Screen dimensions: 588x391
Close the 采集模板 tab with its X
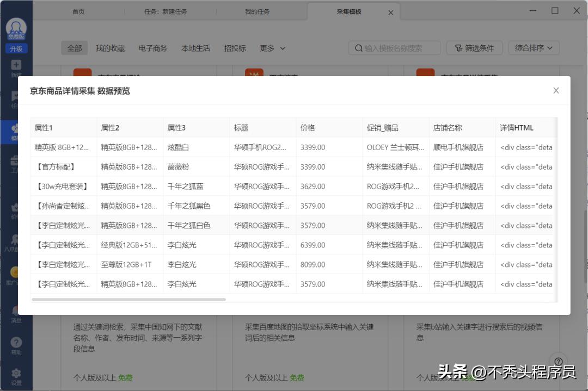click(x=390, y=13)
